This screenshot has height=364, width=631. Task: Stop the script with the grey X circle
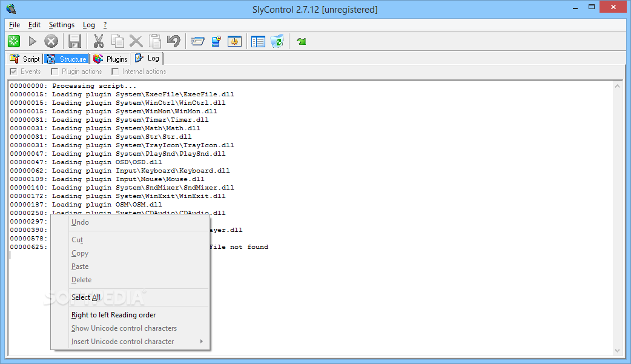click(x=51, y=41)
